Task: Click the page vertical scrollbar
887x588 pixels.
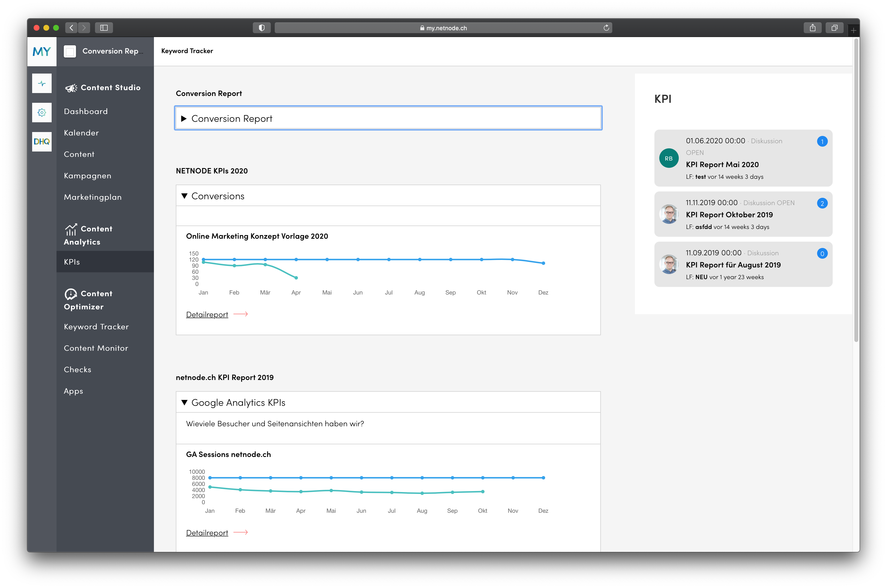Action: (x=856, y=190)
